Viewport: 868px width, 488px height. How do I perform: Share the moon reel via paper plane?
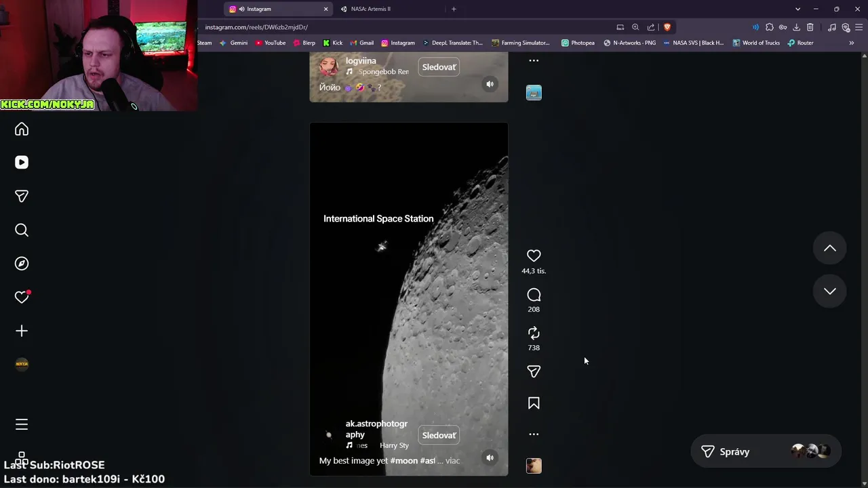coord(534,371)
